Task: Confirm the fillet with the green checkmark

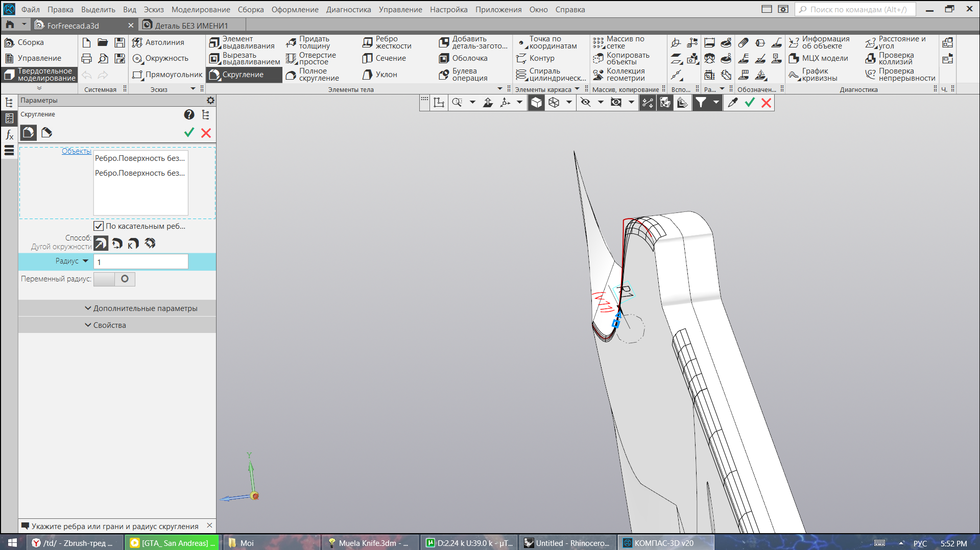Action: [189, 133]
